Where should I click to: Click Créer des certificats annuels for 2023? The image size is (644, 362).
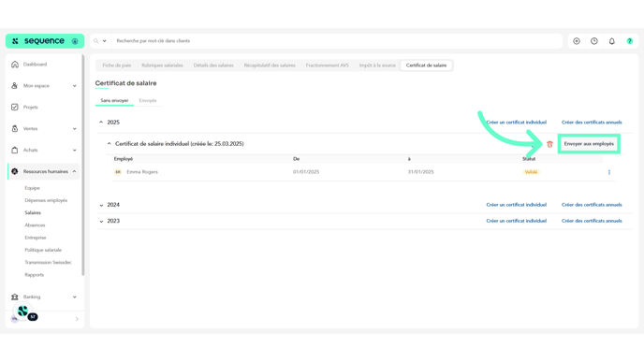coord(592,221)
